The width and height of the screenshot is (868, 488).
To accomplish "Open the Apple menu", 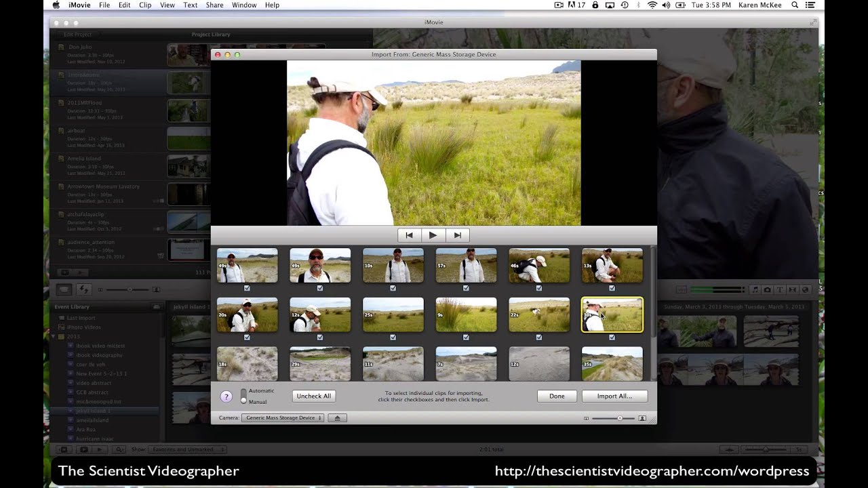I will [56, 5].
